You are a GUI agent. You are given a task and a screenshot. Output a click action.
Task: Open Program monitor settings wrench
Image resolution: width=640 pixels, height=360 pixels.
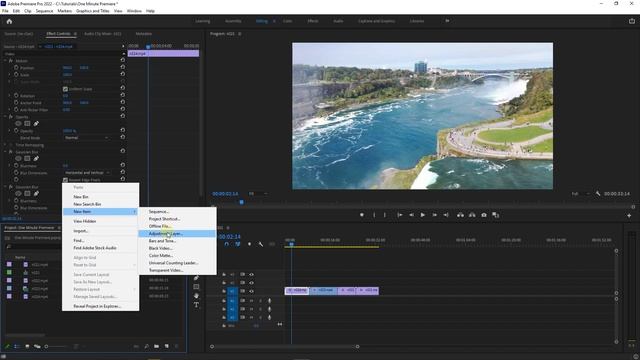click(598, 193)
